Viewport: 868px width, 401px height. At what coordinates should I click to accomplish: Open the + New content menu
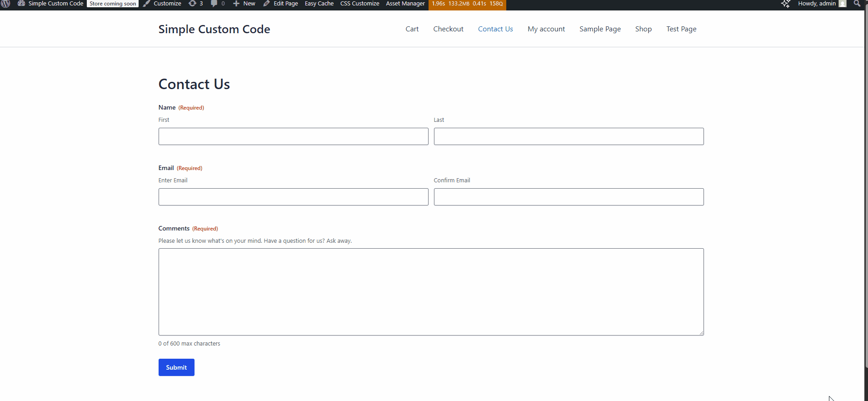point(244,3)
